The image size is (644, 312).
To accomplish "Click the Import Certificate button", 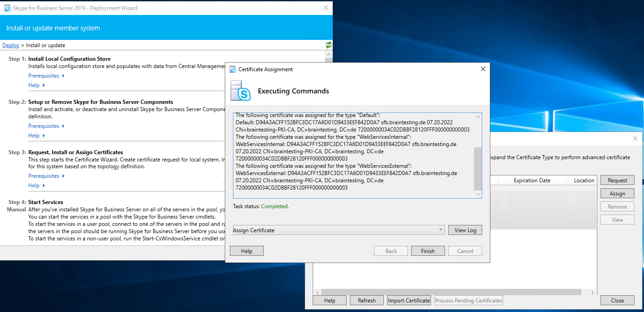I will click(x=409, y=300).
